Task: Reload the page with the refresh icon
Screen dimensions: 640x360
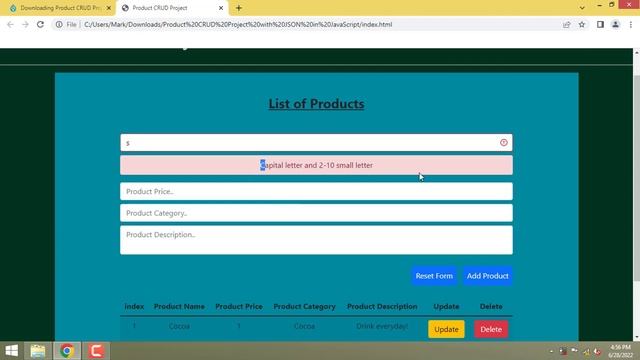Action: point(40,24)
